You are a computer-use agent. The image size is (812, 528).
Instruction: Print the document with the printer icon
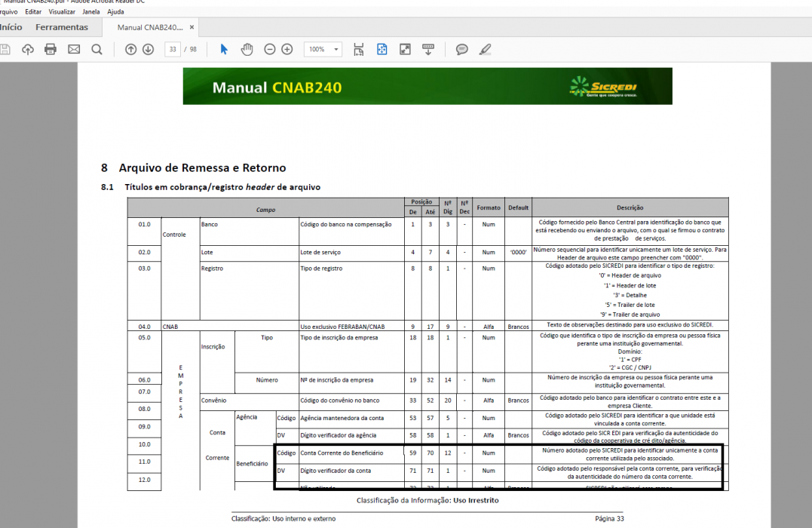(x=51, y=49)
